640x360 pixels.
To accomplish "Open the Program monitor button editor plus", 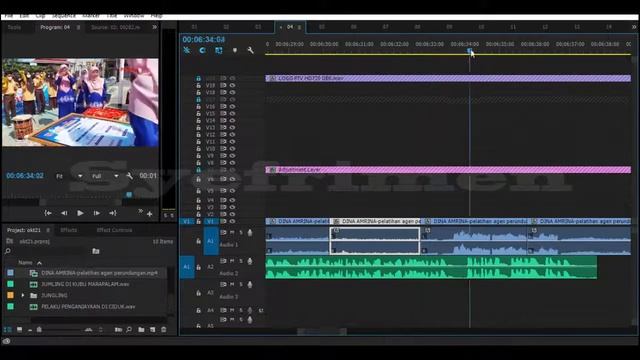I will click(150, 214).
